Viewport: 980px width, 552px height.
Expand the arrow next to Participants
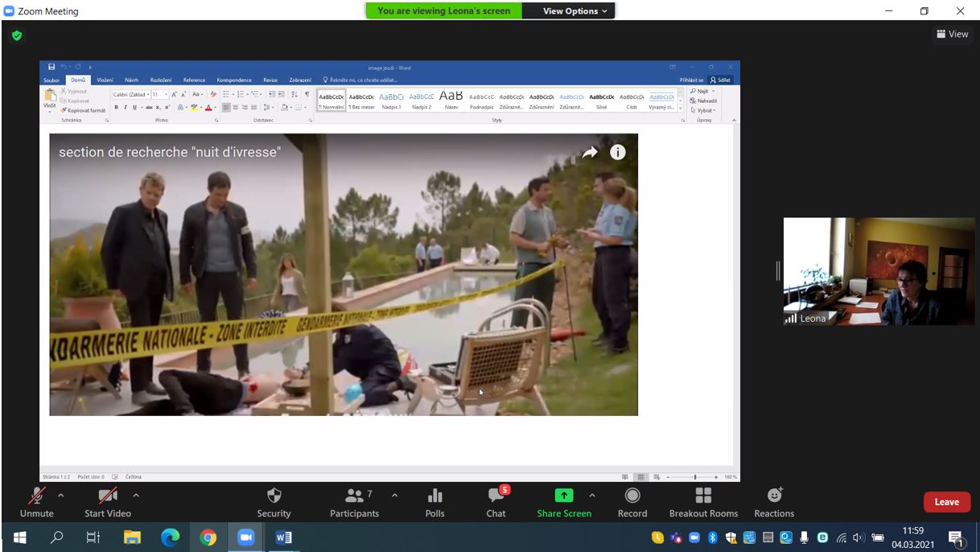tap(394, 496)
